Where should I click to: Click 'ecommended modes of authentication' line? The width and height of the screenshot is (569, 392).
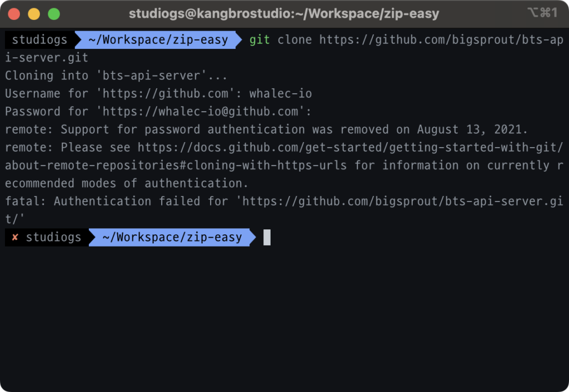click(x=127, y=183)
